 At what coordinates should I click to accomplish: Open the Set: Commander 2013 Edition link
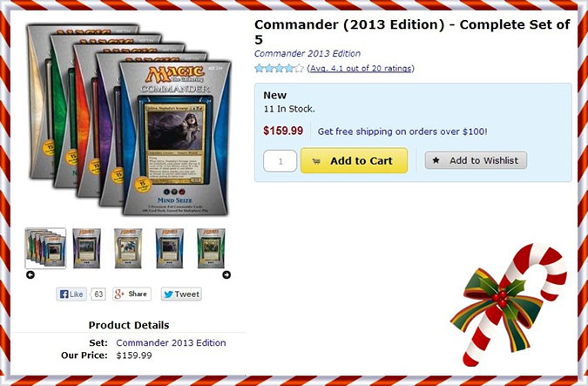point(171,342)
